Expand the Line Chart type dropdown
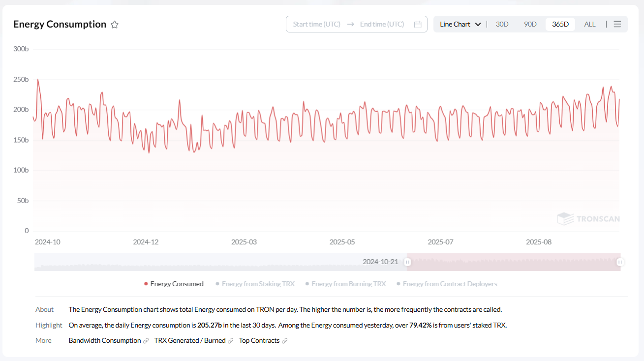The image size is (644, 361). pos(460,24)
